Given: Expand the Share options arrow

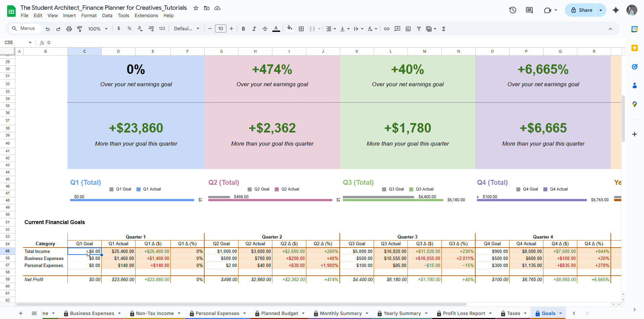Looking at the screenshot, I should 601,10.
